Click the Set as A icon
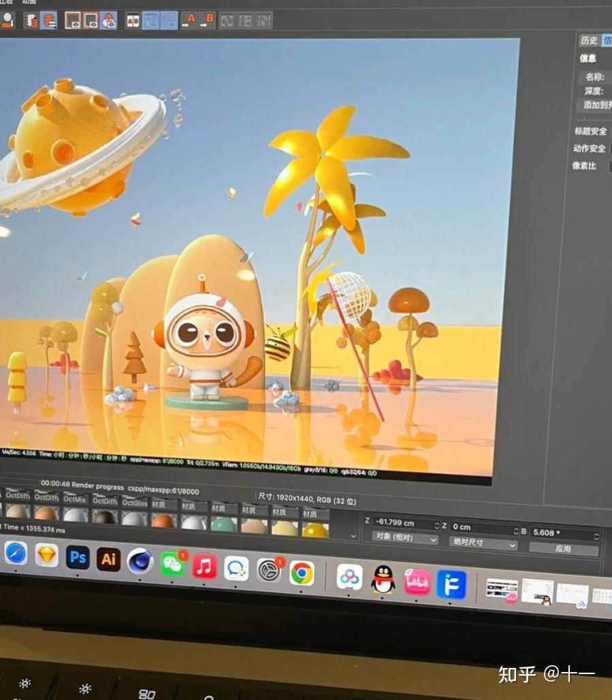This screenshot has height=700, width=612. coord(189,20)
